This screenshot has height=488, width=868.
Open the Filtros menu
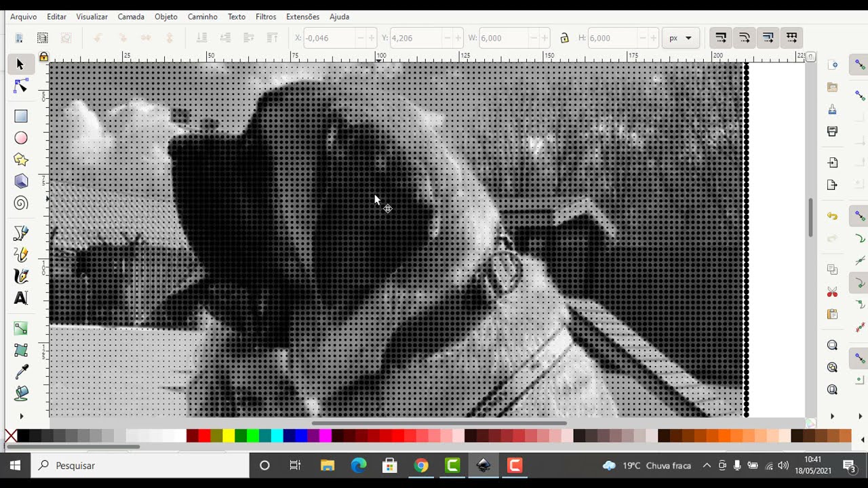(266, 16)
